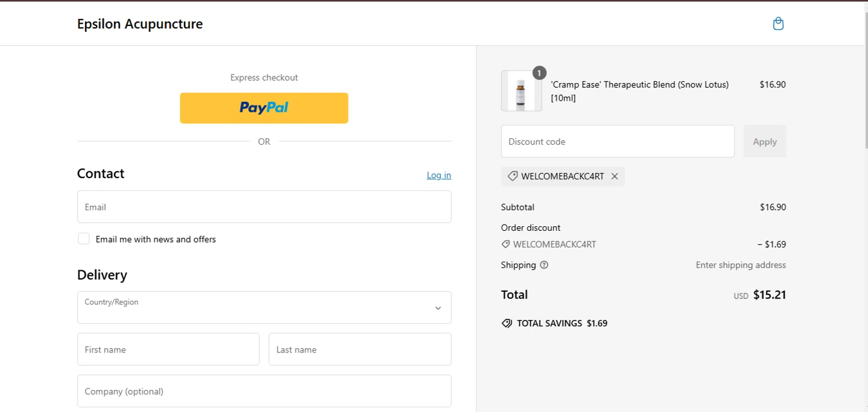Click the 'TOTAL SAVINGS $1.69' text
Viewport: 868px width, 412px height.
point(562,323)
